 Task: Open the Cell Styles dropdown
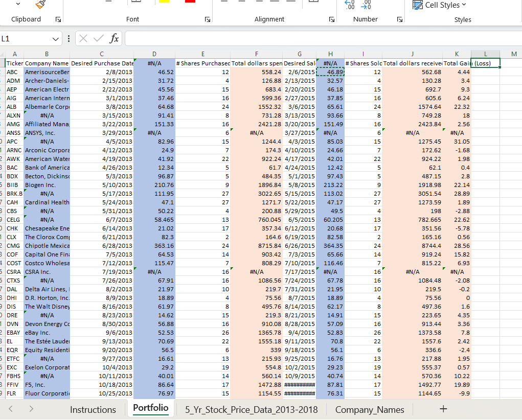pos(464,5)
